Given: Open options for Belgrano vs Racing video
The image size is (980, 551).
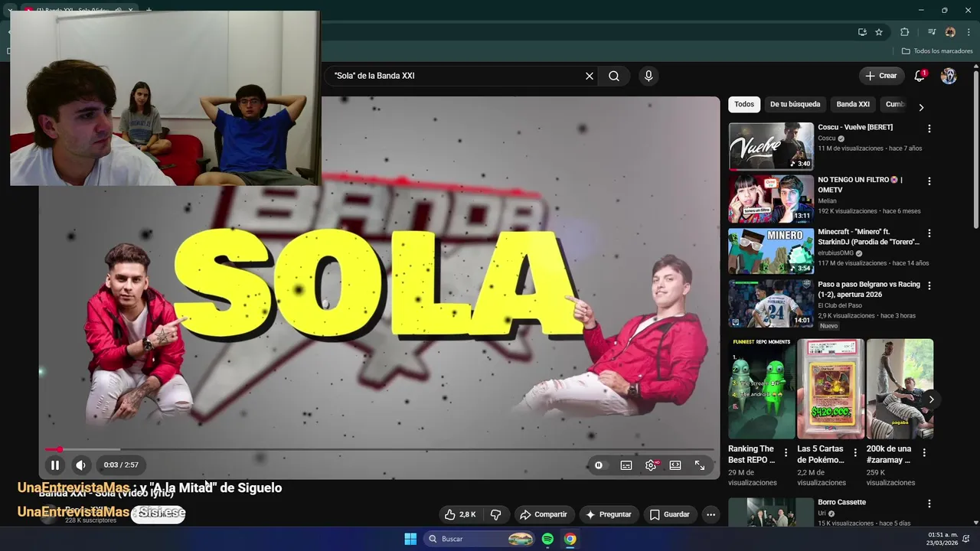Looking at the screenshot, I should (x=929, y=285).
